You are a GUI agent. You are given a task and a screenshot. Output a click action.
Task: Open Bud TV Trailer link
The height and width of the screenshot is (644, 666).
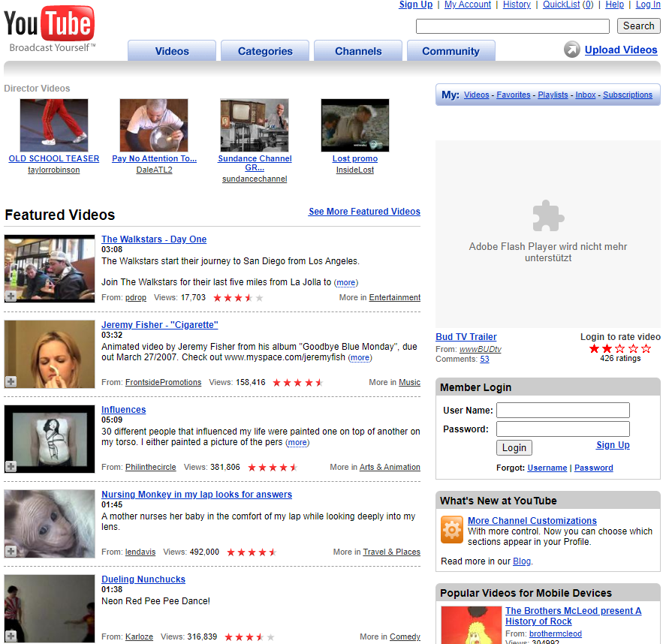click(x=466, y=337)
